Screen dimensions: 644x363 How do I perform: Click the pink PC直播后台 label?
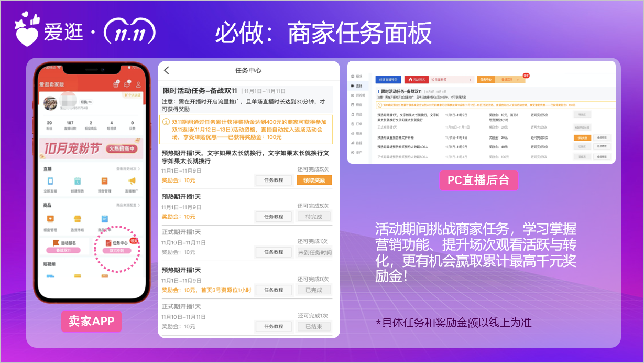(x=478, y=180)
